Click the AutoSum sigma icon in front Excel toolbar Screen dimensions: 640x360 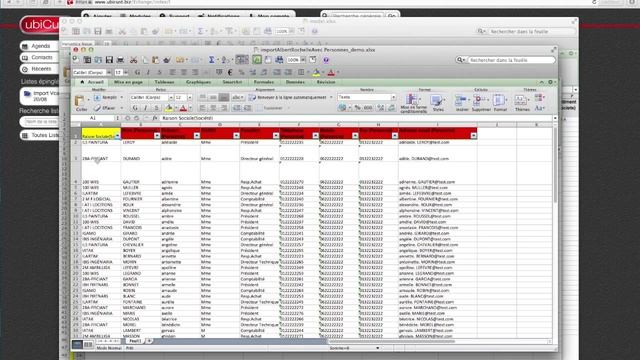[211, 60]
